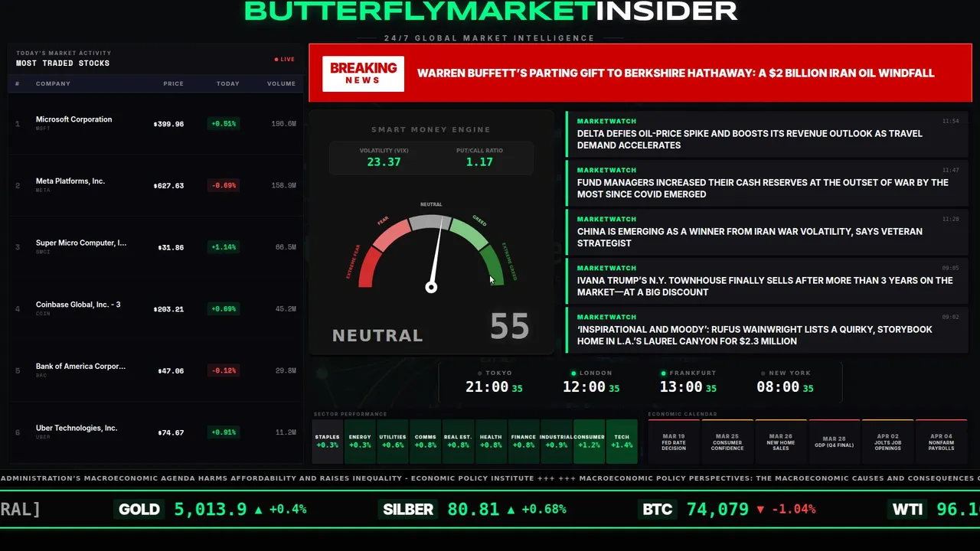The height and width of the screenshot is (551, 980).
Task: Select the HEALTH sector tile
Action: point(491,442)
